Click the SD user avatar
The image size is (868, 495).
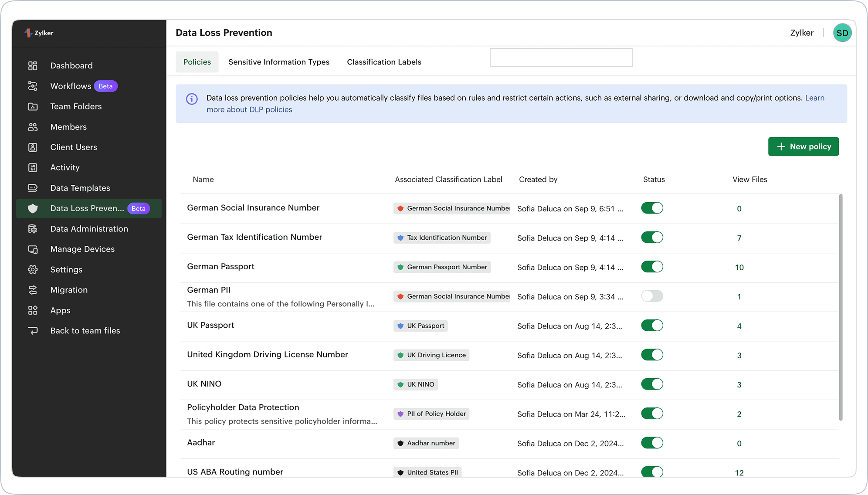842,33
